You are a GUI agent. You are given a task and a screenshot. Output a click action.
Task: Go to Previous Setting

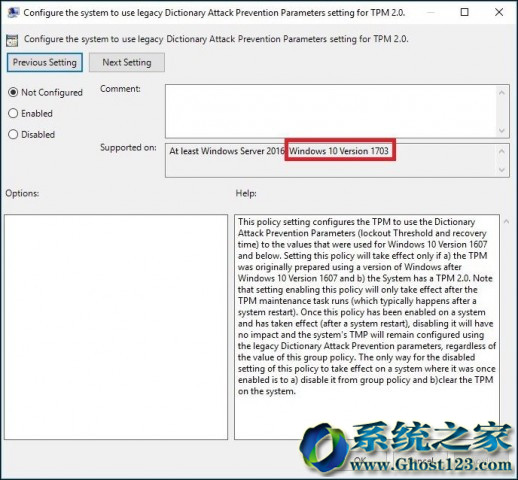point(45,62)
